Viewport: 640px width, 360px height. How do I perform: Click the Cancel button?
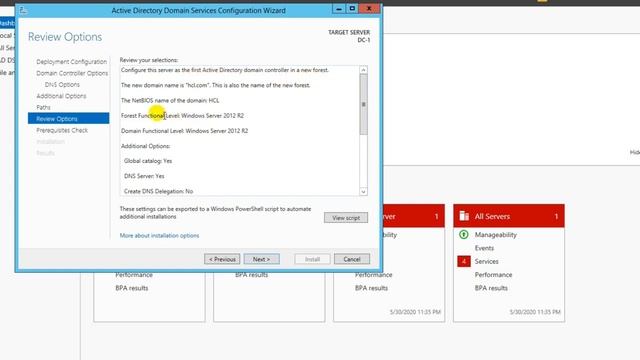(x=352, y=259)
